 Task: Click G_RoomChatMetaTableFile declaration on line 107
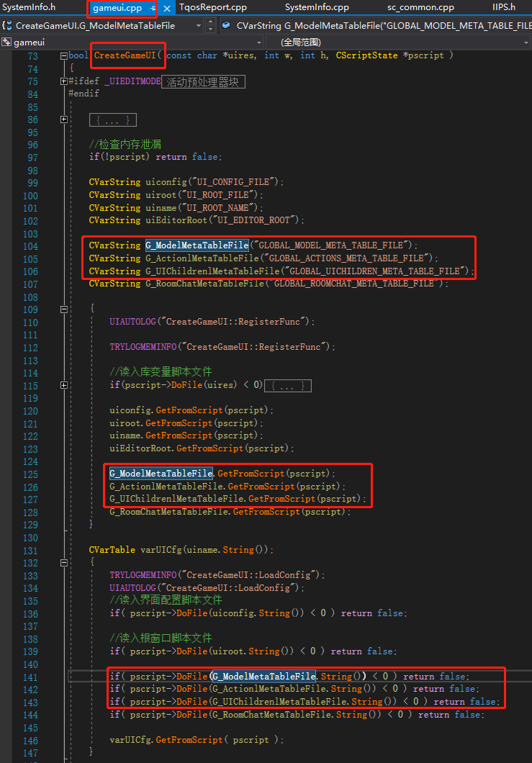205,283
